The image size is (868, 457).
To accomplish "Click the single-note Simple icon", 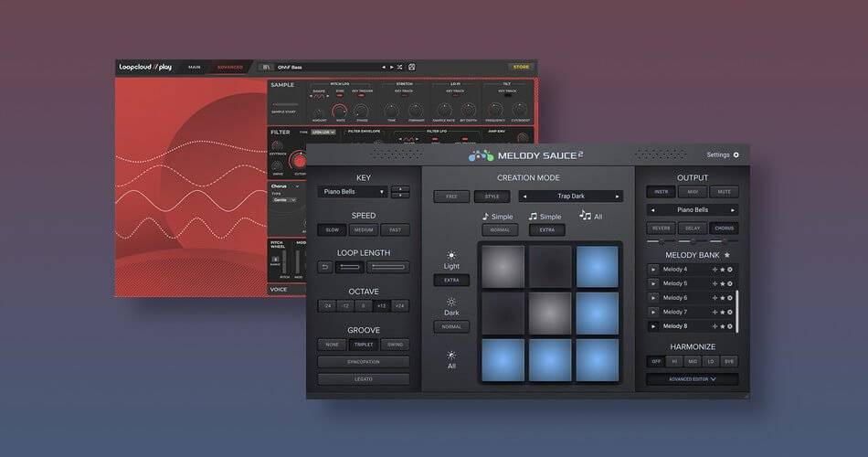I will coord(485,217).
